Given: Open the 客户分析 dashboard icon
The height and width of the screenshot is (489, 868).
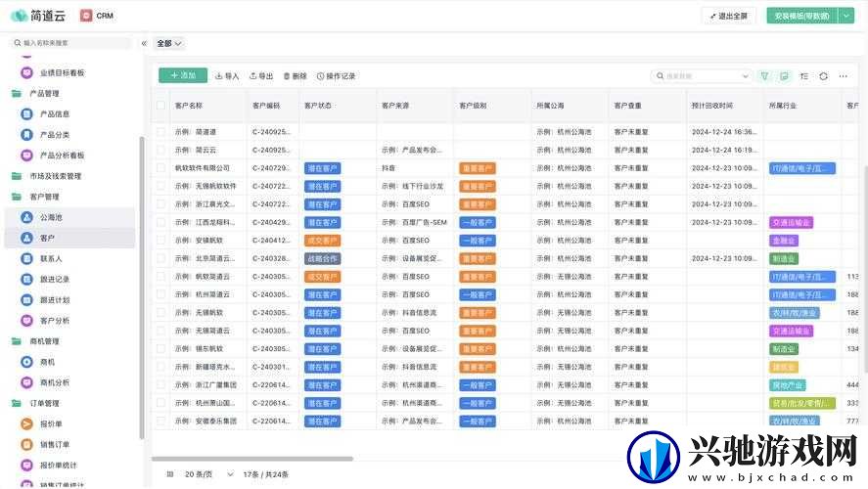Looking at the screenshot, I should 26,320.
